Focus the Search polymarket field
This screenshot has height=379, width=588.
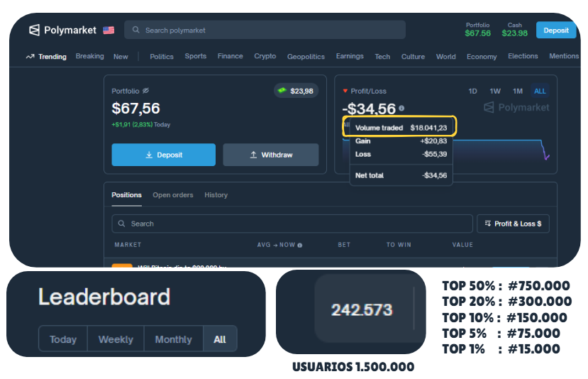pos(265,30)
